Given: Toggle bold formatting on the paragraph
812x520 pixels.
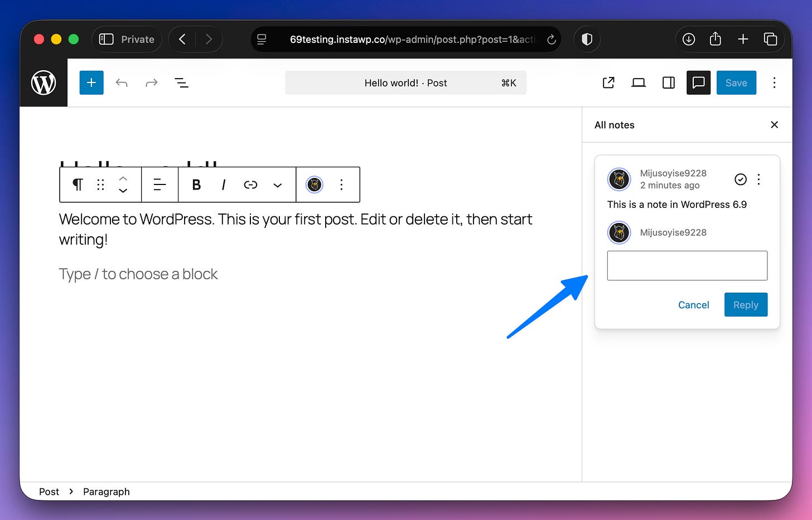Looking at the screenshot, I should pos(196,184).
